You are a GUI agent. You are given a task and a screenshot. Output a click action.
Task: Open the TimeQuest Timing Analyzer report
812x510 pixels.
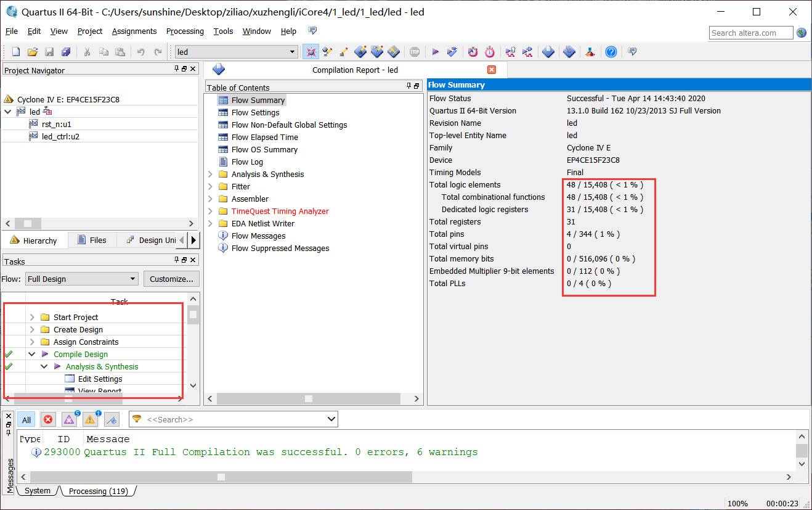[280, 212]
